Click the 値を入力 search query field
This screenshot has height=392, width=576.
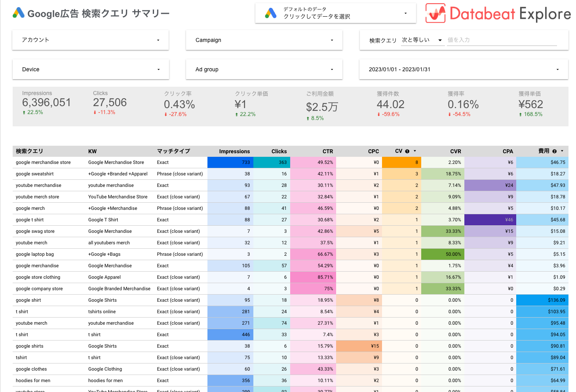tap(502, 40)
